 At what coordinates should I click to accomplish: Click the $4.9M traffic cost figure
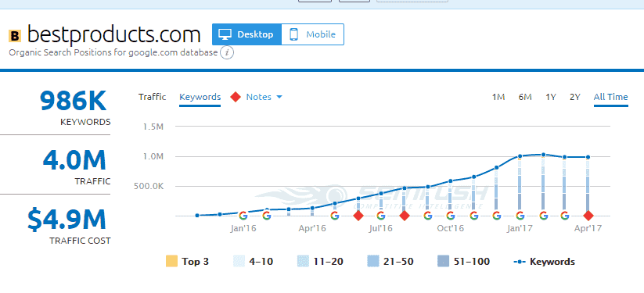coord(67,219)
